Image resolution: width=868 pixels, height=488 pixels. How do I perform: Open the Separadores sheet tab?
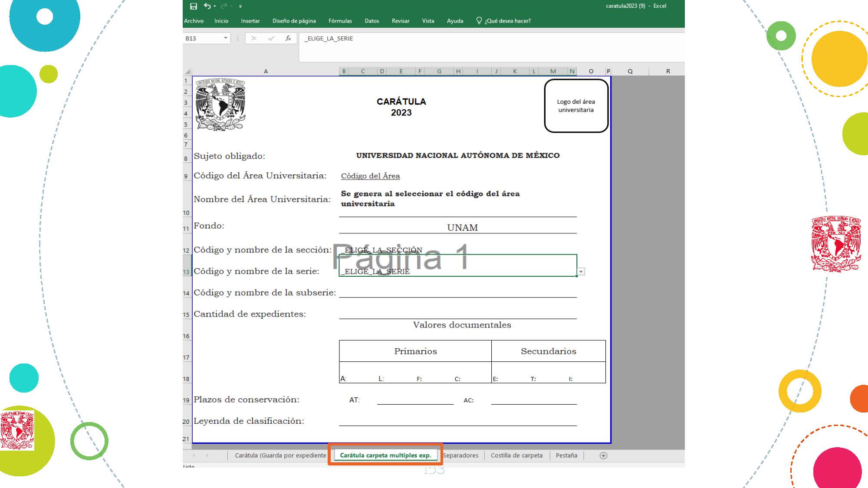(460, 455)
